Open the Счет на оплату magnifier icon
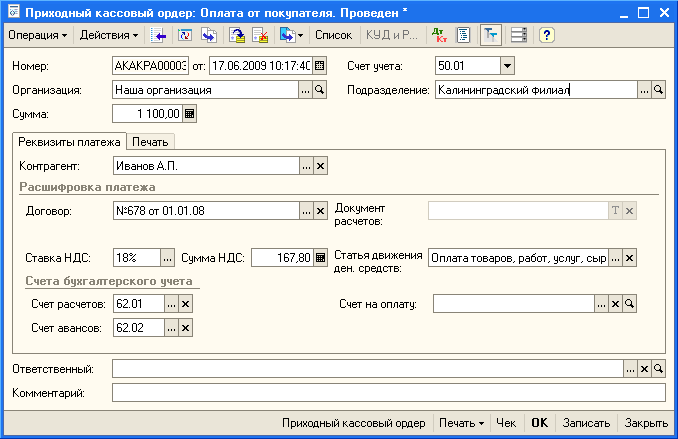The image size is (678, 439). click(x=630, y=304)
